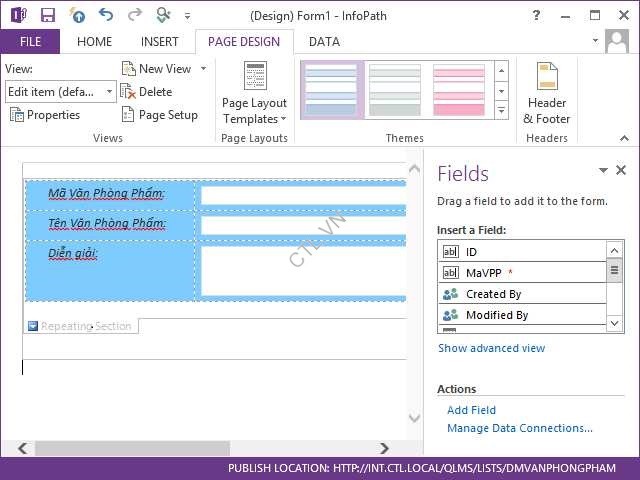Click the Add Field link
Screen dimensions: 640x480
(471, 410)
